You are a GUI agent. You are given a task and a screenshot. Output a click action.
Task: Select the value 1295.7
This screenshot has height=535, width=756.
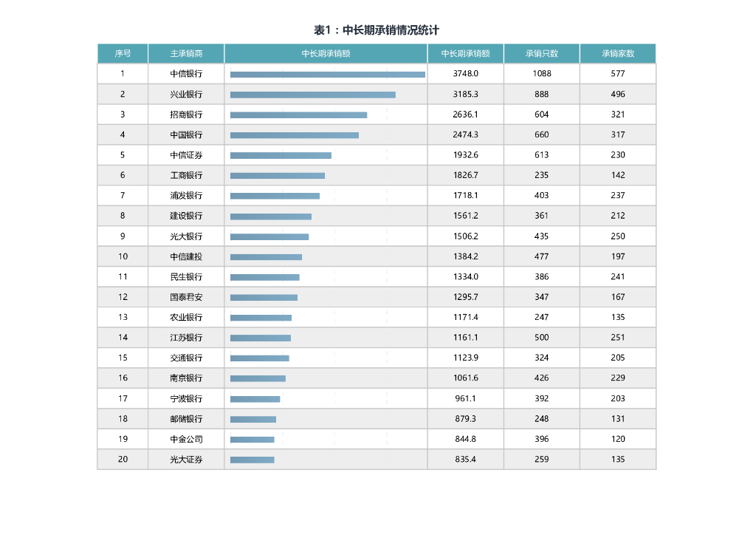465,297
